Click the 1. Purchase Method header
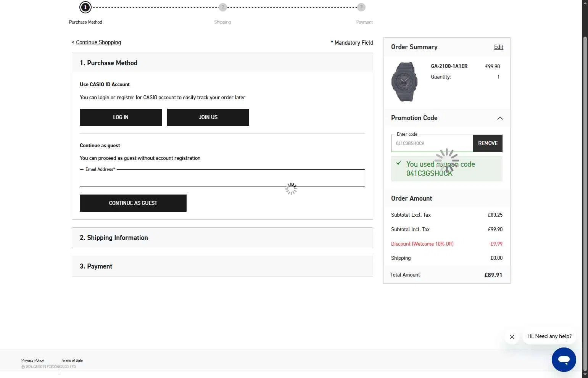Image resolution: width=588 pixels, height=378 pixels. coord(222,63)
